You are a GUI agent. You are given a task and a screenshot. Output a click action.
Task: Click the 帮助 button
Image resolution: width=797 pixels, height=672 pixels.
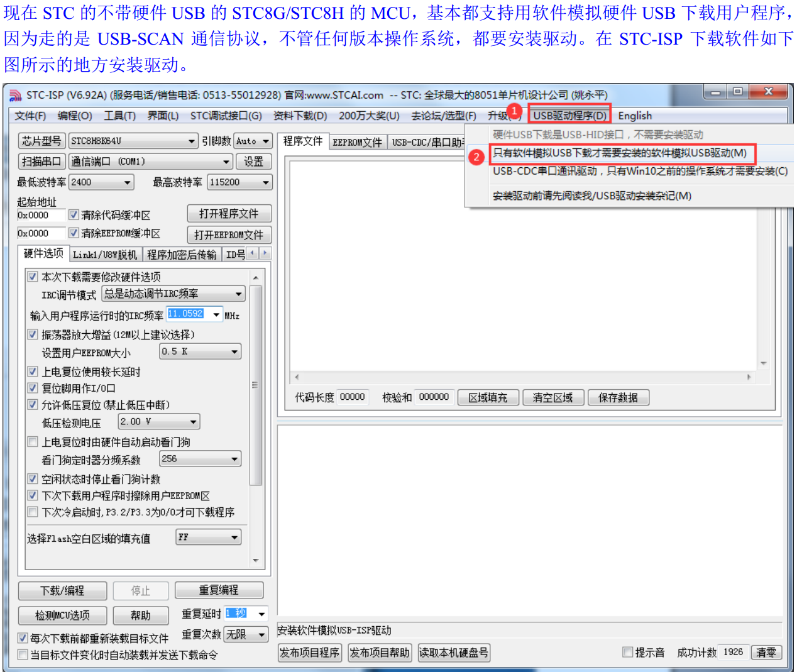pos(141,615)
